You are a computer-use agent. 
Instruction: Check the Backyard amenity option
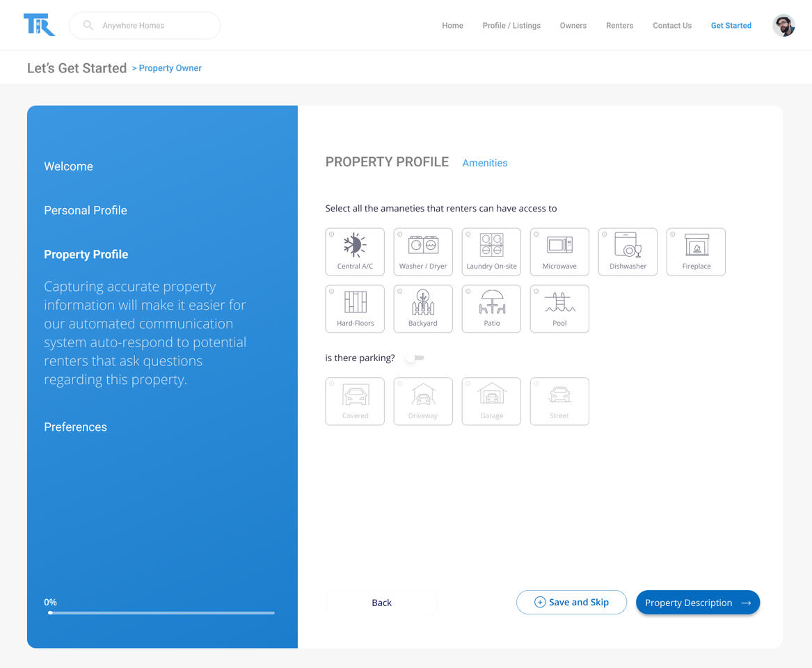click(x=423, y=308)
